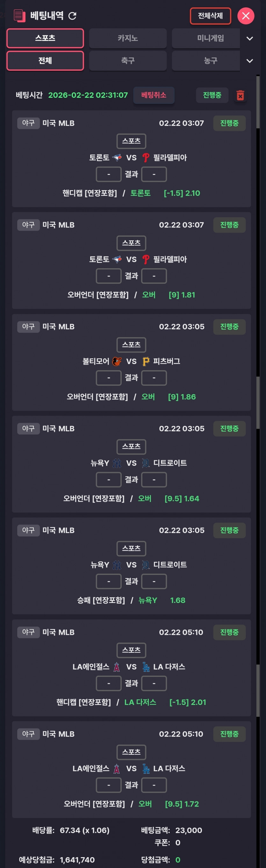
Task: Switch to the 미니게임 tab
Action: [210, 39]
